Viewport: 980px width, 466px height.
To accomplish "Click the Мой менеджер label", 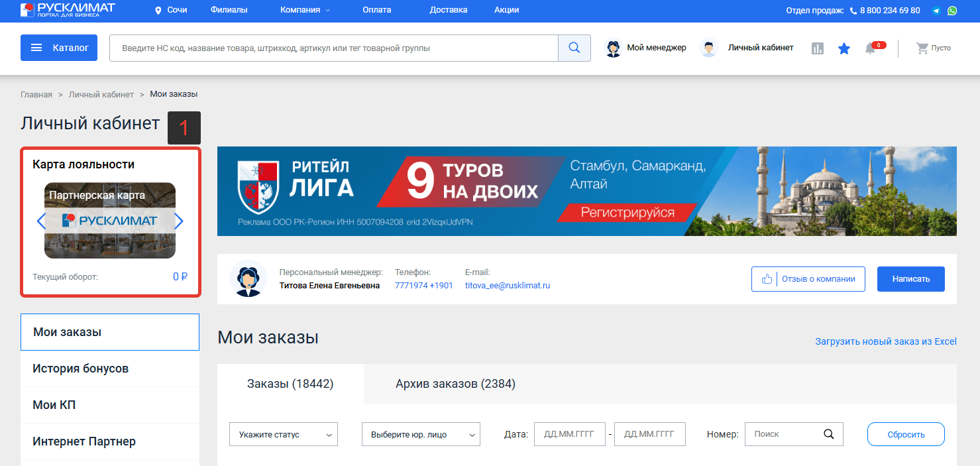I will click(657, 48).
